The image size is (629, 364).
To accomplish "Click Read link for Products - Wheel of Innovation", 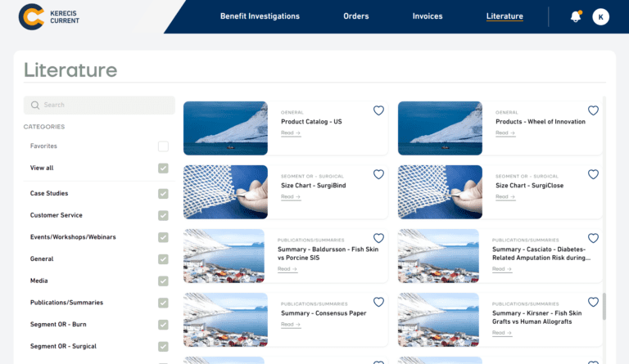I will pyautogui.click(x=505, y=133).
